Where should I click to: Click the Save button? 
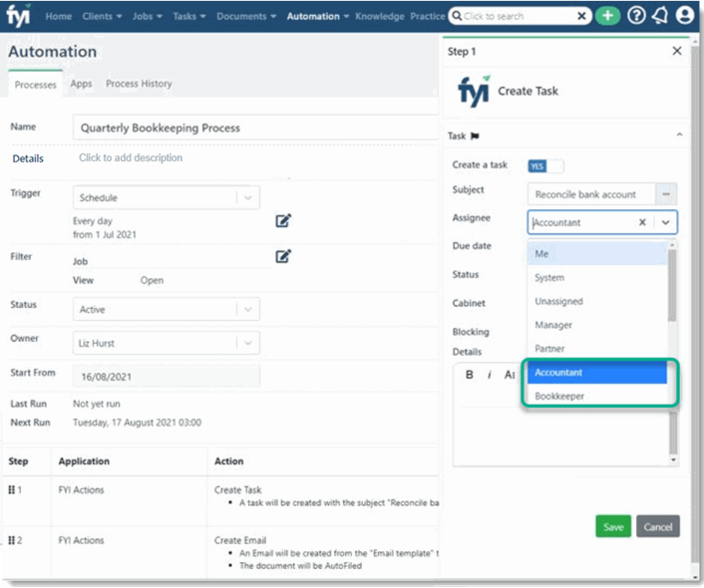pos(613,526)
